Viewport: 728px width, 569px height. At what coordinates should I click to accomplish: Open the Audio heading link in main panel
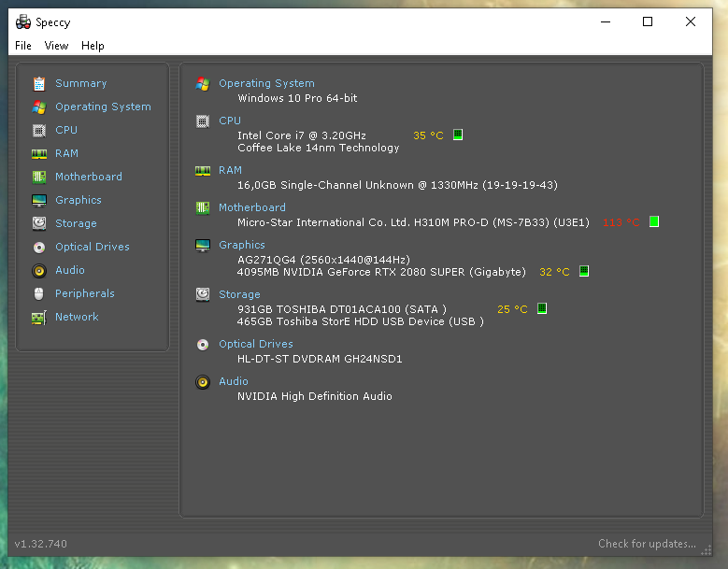tap(234, 381)
